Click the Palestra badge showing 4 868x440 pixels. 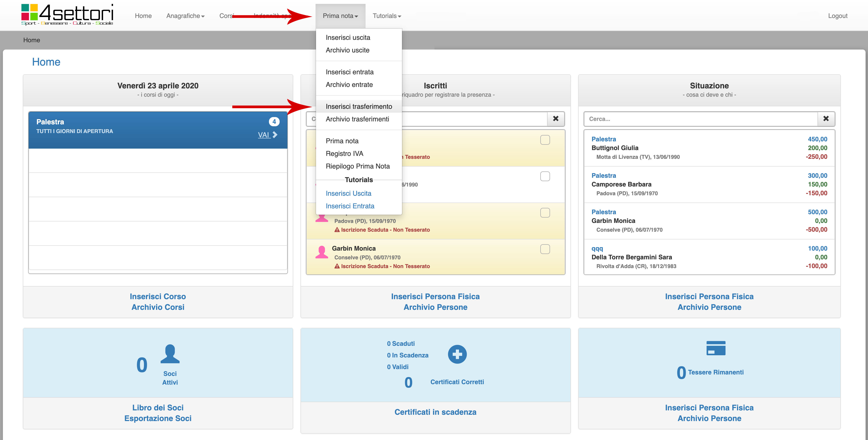pos(274,121)
